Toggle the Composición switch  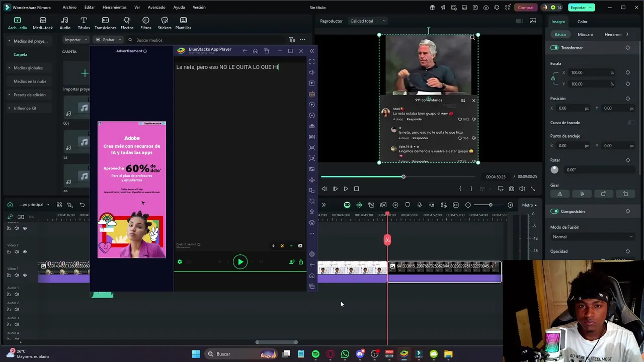554,211
